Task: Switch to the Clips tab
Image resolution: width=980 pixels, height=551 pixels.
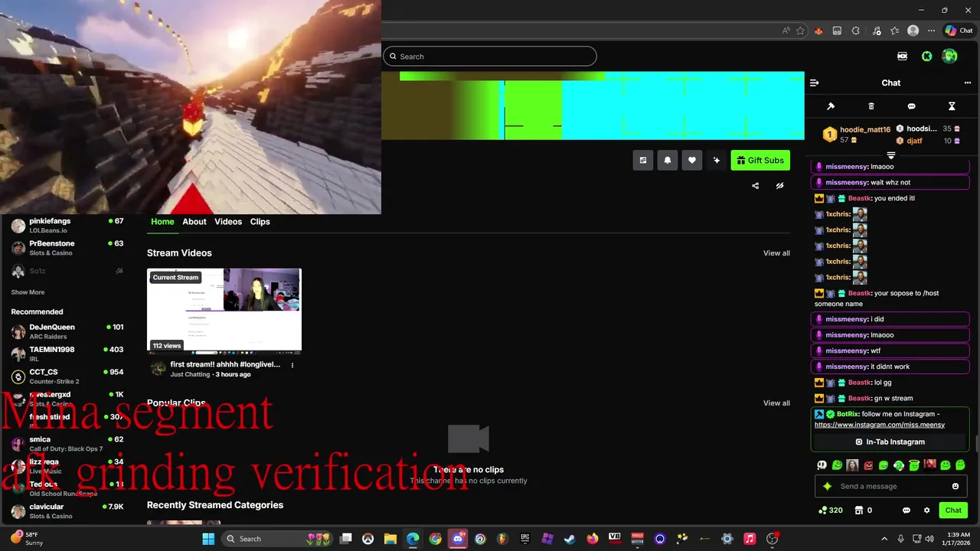Action: [x=260, y=221]
